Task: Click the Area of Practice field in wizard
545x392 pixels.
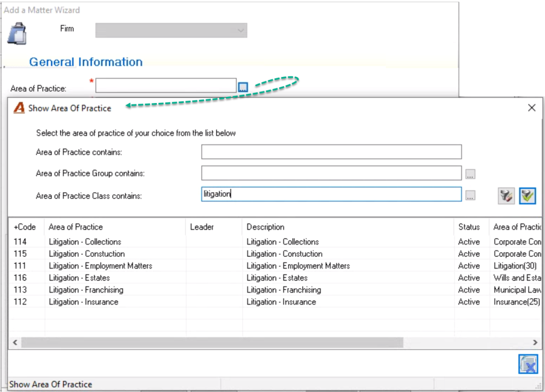Action: [x=166, y=85]
